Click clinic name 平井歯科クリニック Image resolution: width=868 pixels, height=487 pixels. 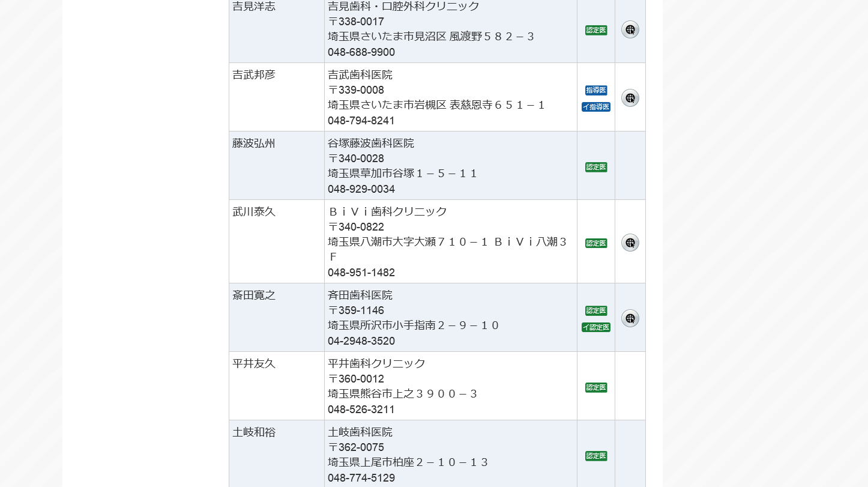(376, 364)
